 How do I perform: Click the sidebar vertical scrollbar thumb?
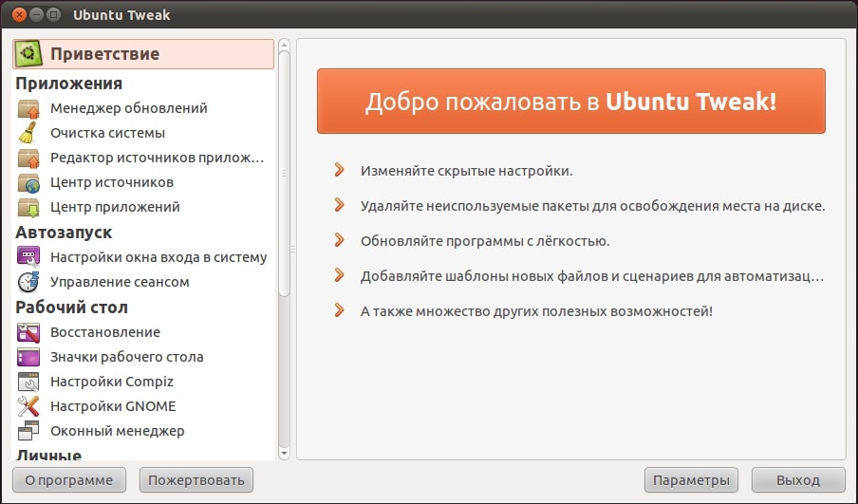coord(284,173)
